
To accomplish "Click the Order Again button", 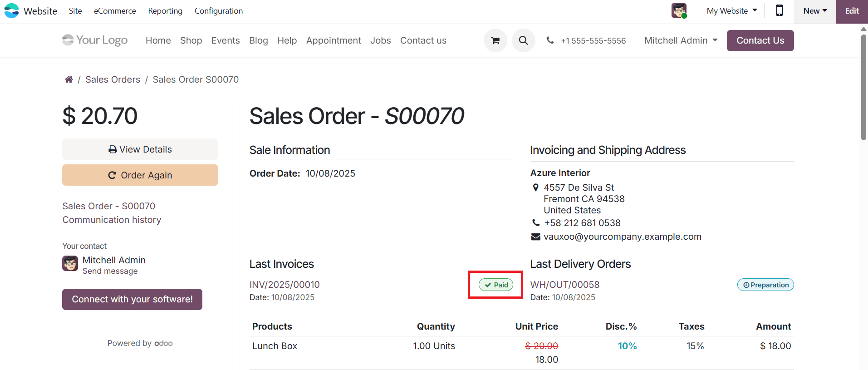I will pos(140,175).
